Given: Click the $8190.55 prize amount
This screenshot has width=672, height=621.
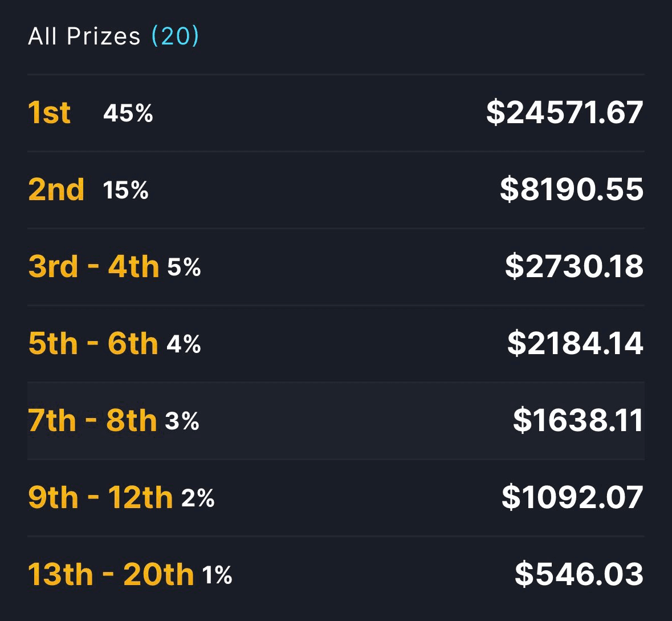Looking at the screenshot, I should click(x=571, y=189).
